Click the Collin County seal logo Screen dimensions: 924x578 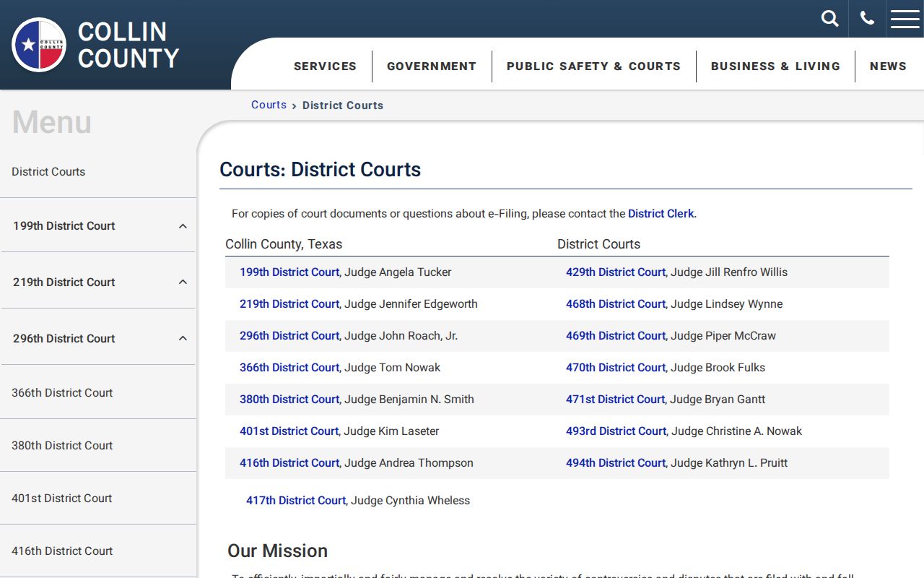pos(39,45)
